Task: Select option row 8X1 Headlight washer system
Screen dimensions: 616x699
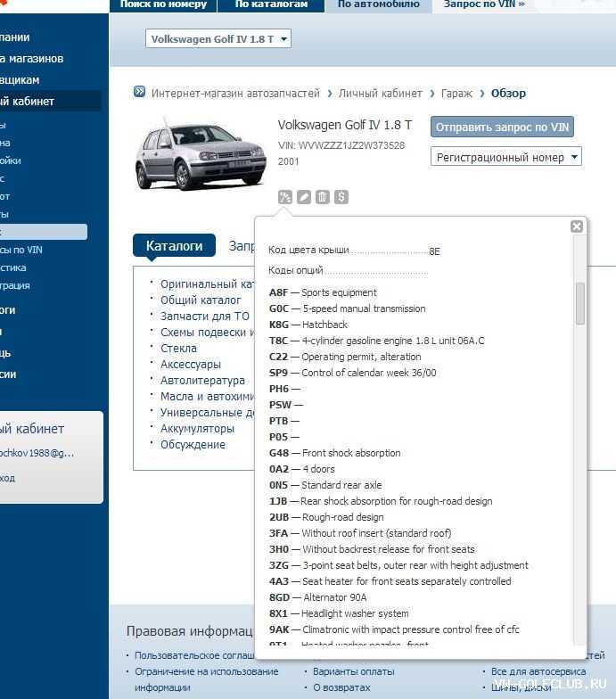Action: [339, 613]
